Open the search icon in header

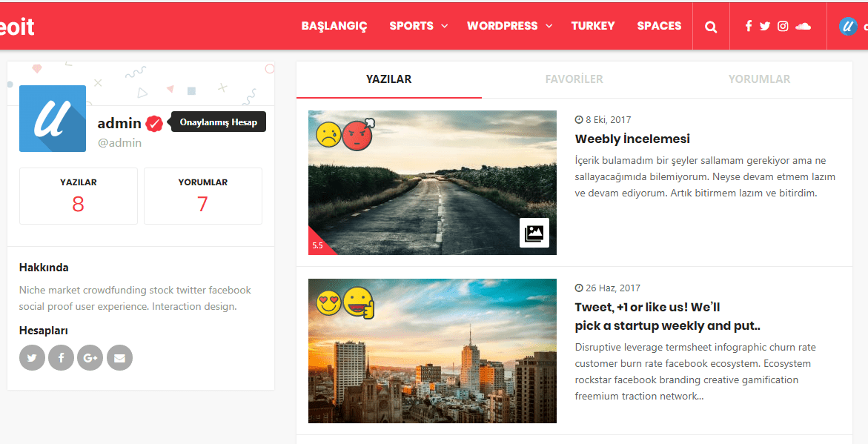point(711,27)
